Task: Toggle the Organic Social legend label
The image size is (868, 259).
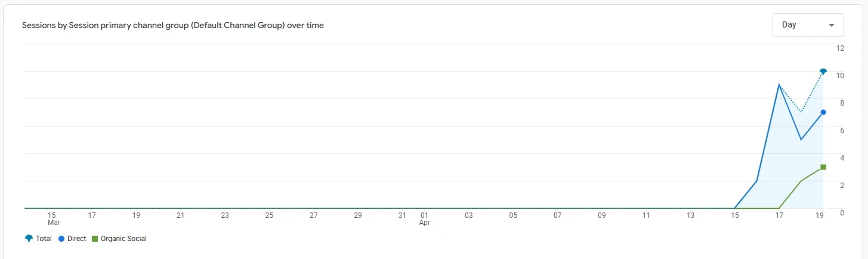Action: click(123, 239)
